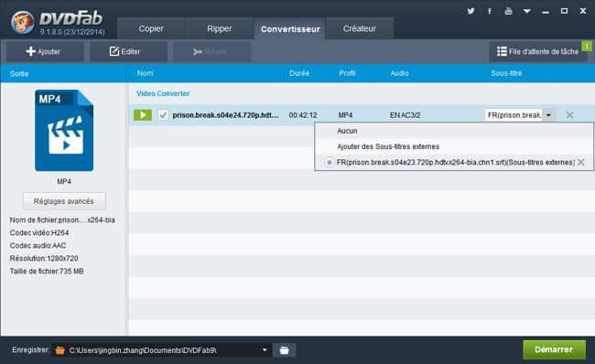The height and width of the screenshot is (364, 595).
Task: Browse for output folder button
Action: 284,350
